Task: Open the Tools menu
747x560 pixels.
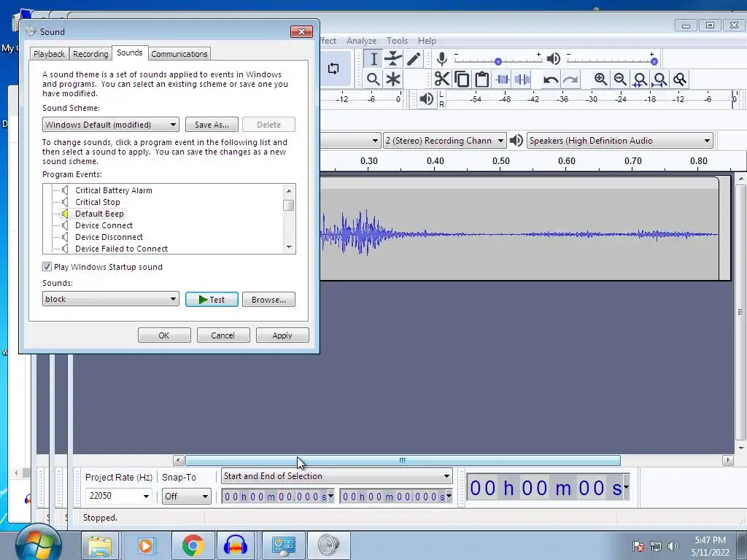Action: pyautogui.click(x=397, y=41)
